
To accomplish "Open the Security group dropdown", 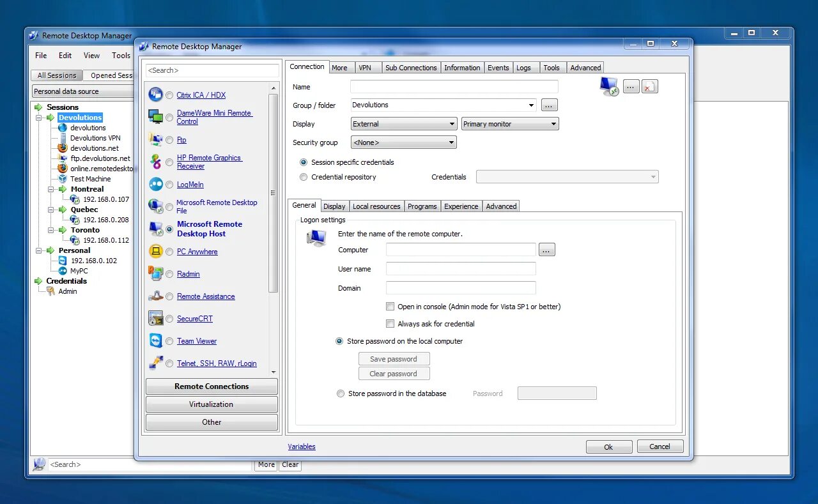I will click(x=403, y=142).
